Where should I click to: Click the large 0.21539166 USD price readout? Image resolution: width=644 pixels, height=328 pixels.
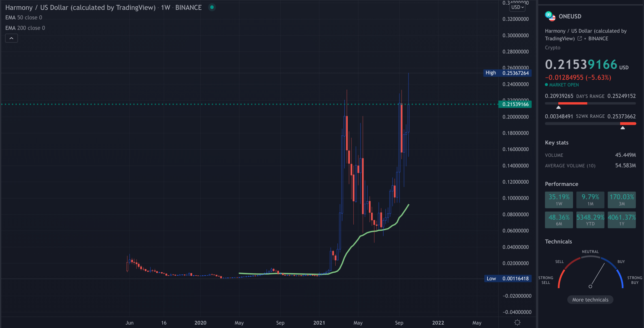587,65
